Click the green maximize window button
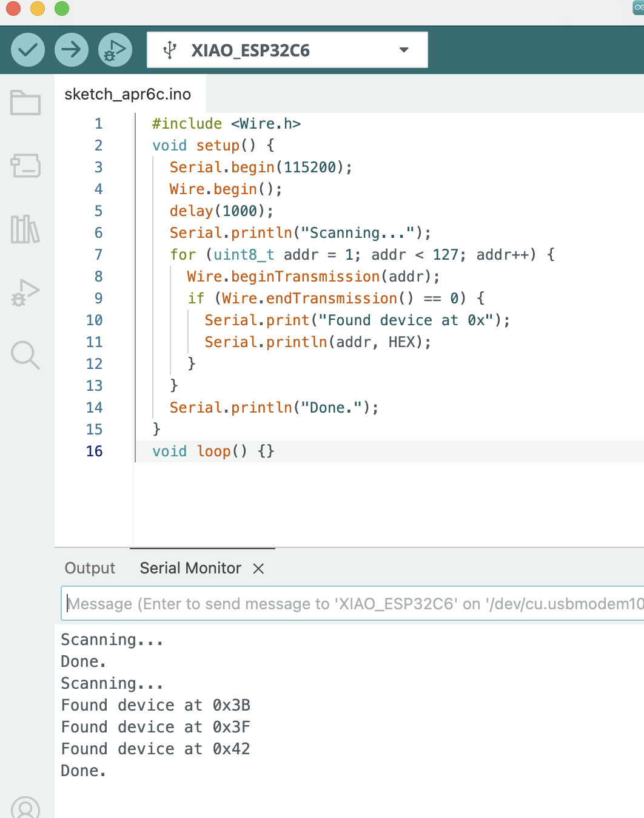This screenshot has height=818, width=644. tap(61, 9)
